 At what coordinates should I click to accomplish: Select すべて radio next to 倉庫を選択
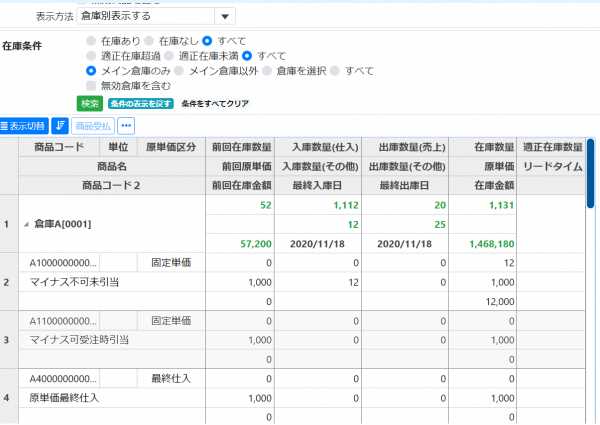pyautogui.click(x=335, y=71)
